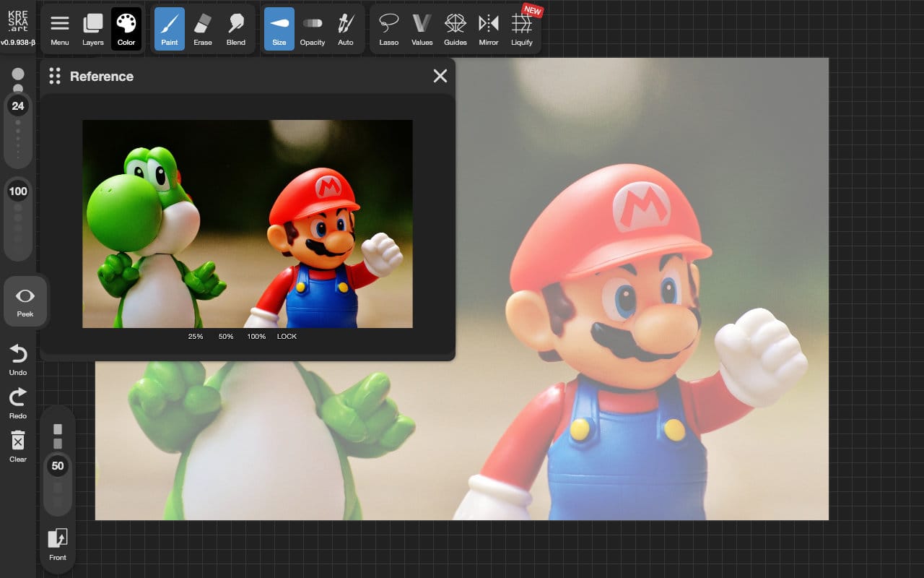Adjust the brush size slider showing 50
The height and width of the screenshot is (578, 924).
pos(58,466)
